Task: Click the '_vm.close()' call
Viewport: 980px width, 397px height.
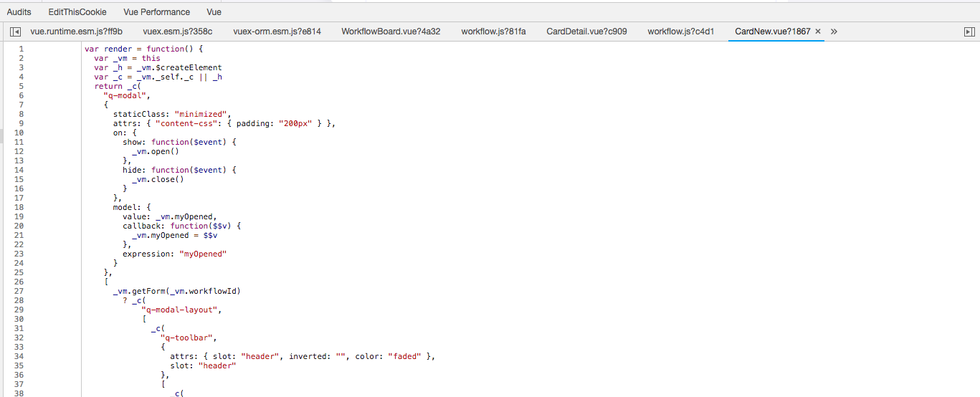Action: pyautogui.click(x=158, y=179)
